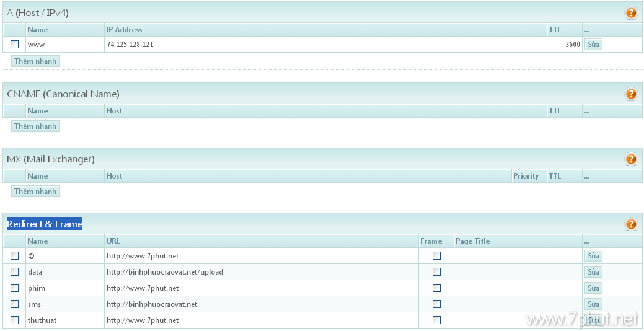
Task: Click the @ row URL http://www.7phut.net
Action: click(x=143, y=256)
